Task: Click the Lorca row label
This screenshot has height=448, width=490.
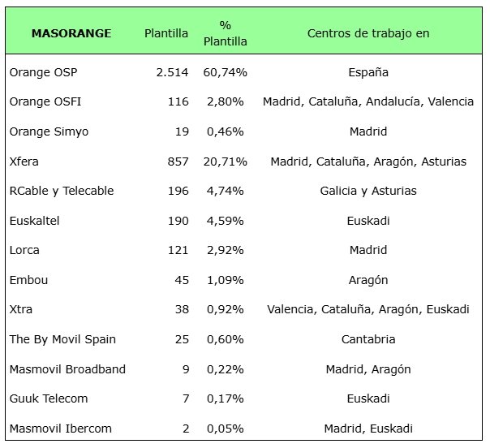Action: 24,250
